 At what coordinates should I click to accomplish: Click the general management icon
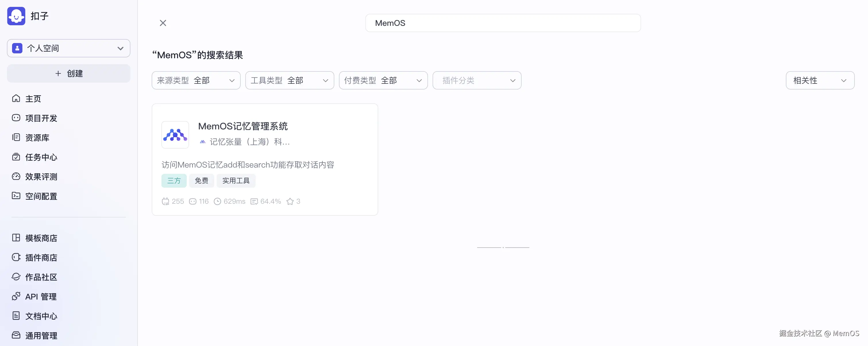(x=16, y=335)
